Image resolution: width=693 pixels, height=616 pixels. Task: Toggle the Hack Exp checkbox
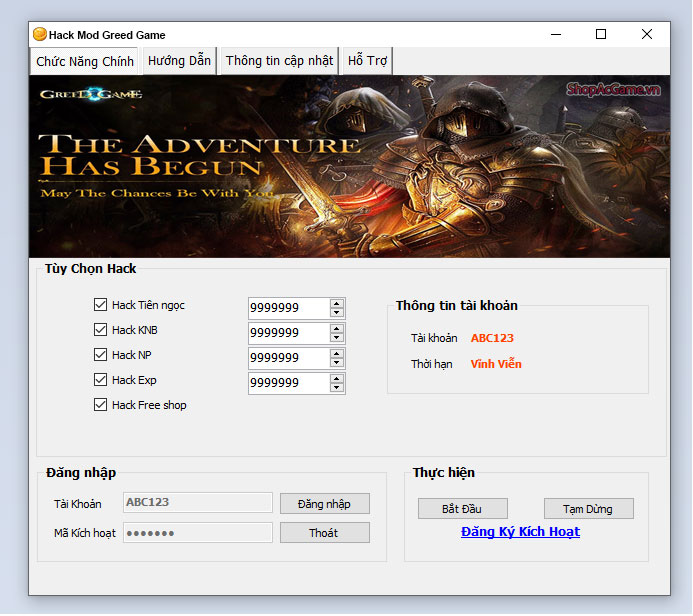click(x=100, y=380)
